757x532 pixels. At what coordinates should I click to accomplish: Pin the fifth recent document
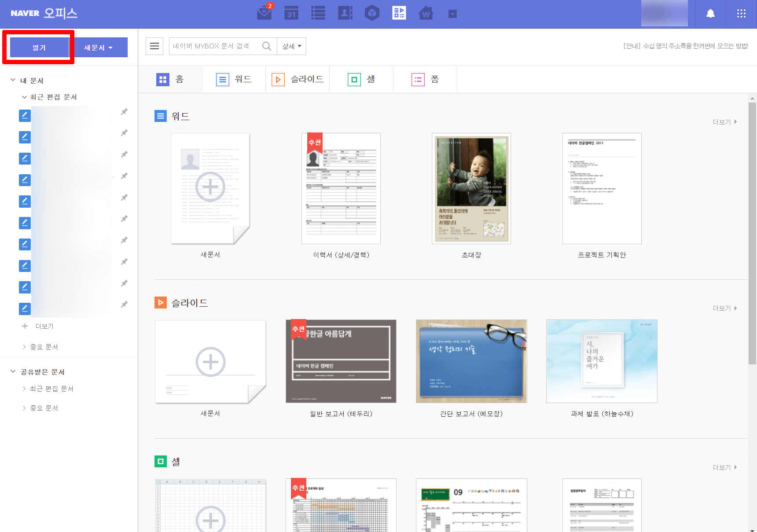click(x=124, y=198)
